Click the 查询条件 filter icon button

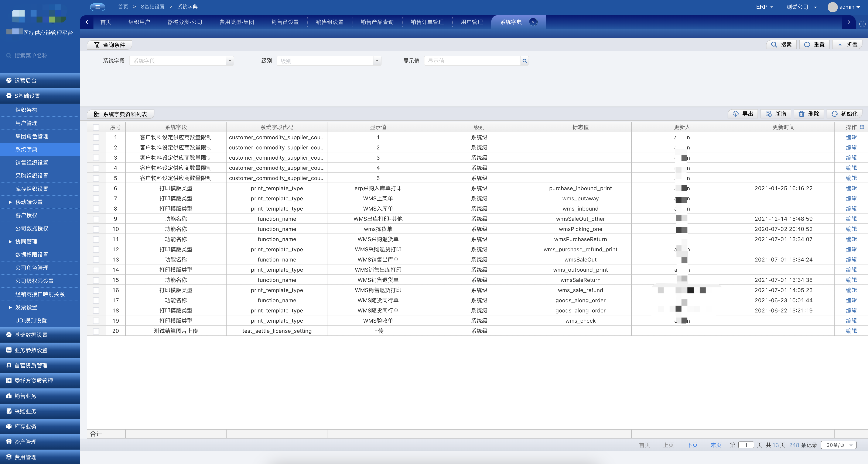(x=109, y=45)
